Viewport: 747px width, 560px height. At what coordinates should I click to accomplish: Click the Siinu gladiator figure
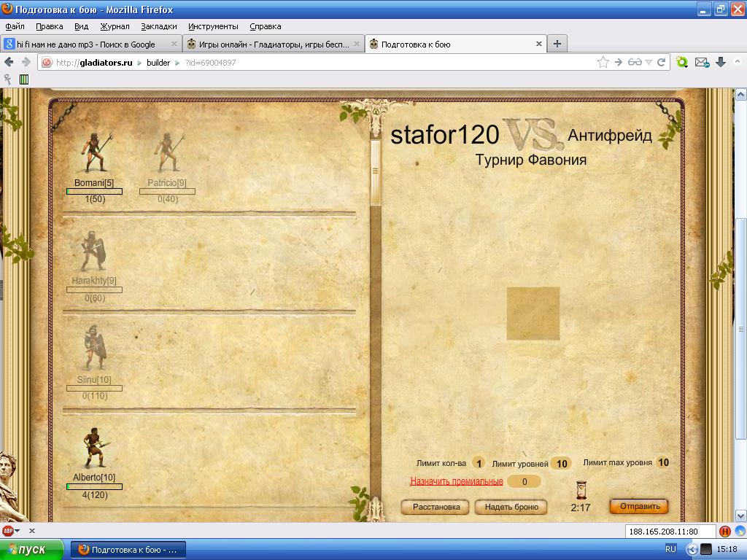[x=94, y=349]
